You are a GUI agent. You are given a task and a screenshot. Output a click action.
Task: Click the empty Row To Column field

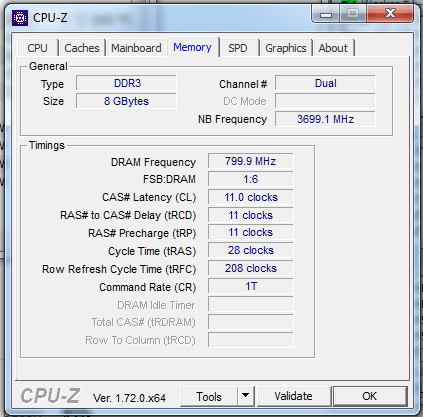[251, 340]
